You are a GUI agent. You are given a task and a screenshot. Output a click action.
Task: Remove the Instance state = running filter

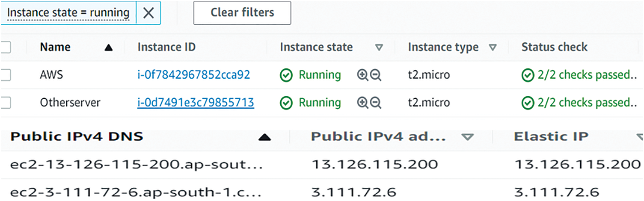148,13
